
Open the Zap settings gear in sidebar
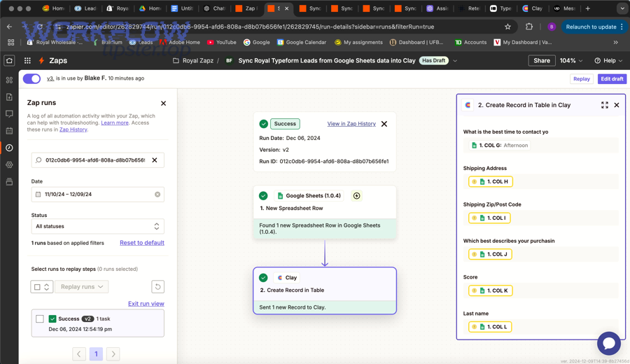(x=9, y=164)
